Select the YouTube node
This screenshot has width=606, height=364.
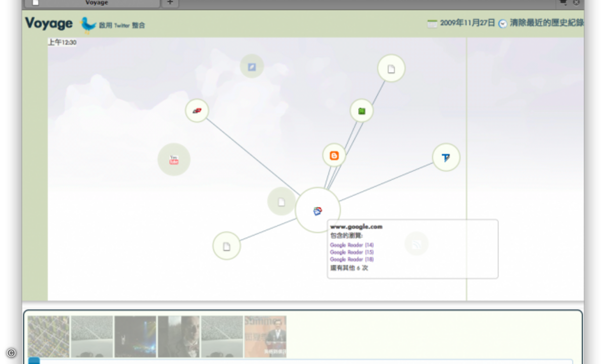(x=174, y=160)
